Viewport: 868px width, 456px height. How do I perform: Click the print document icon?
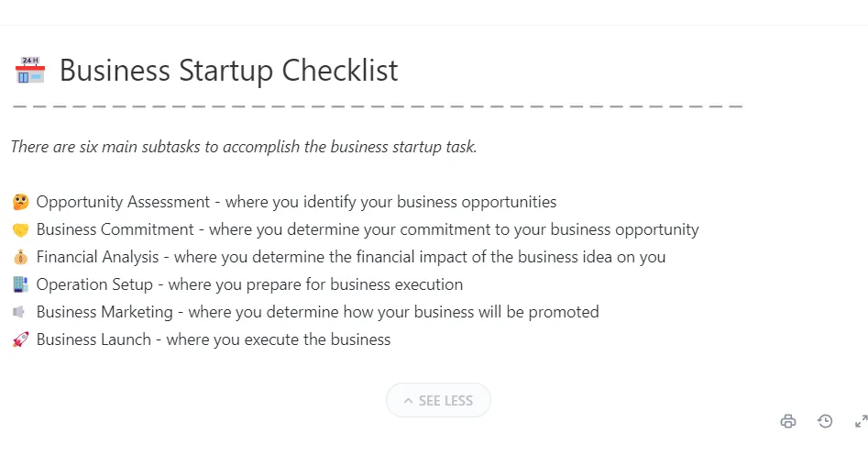tap(788, 421)
